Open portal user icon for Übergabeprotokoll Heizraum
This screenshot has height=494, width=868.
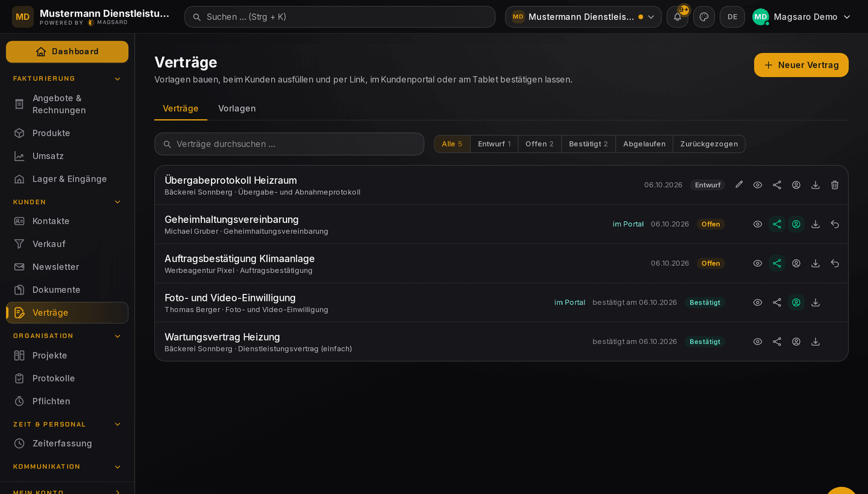click(x=796, y=185)
